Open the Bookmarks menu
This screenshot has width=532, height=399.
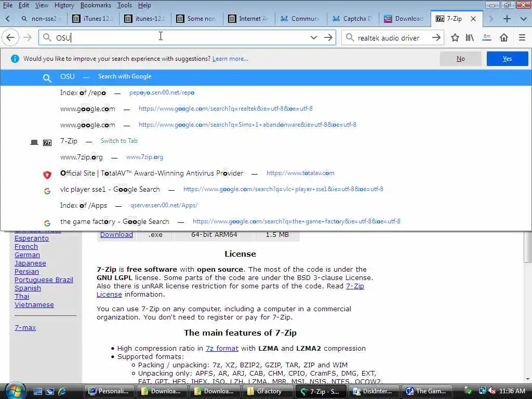96,5
